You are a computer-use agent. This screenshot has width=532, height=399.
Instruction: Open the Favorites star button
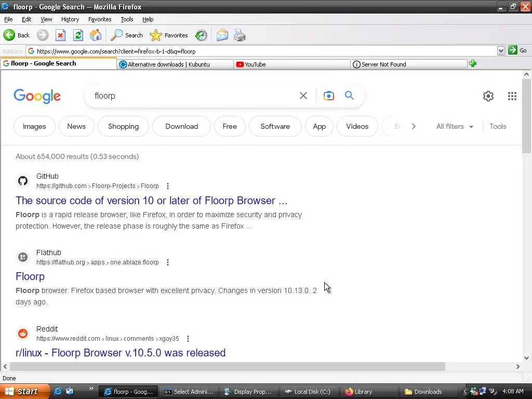click(169, 35)
